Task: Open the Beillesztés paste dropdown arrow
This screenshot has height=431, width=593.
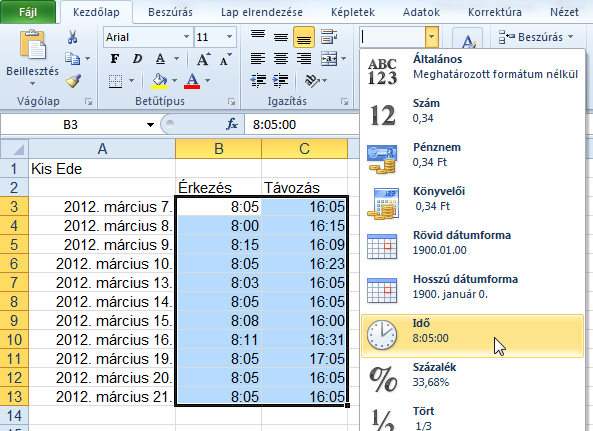Action: [x=33, y=84]
